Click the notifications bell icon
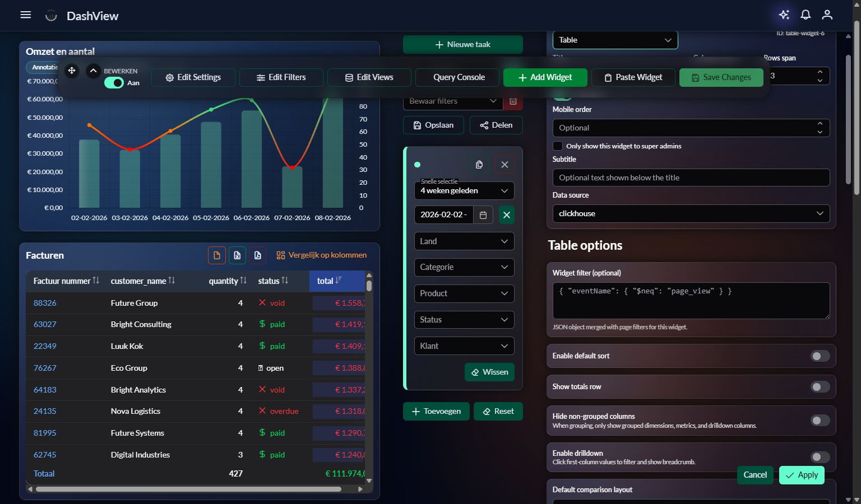Screen dimensions: 861x504 (806, 15)
